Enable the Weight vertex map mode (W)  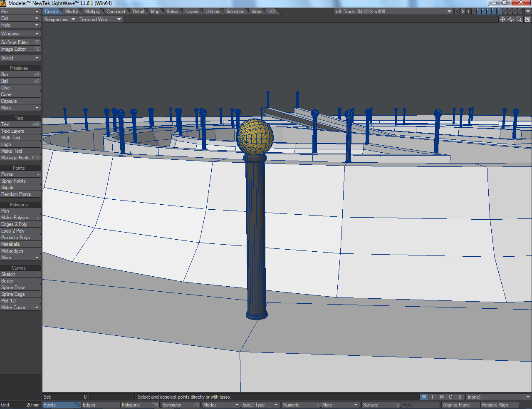(423, 397)
